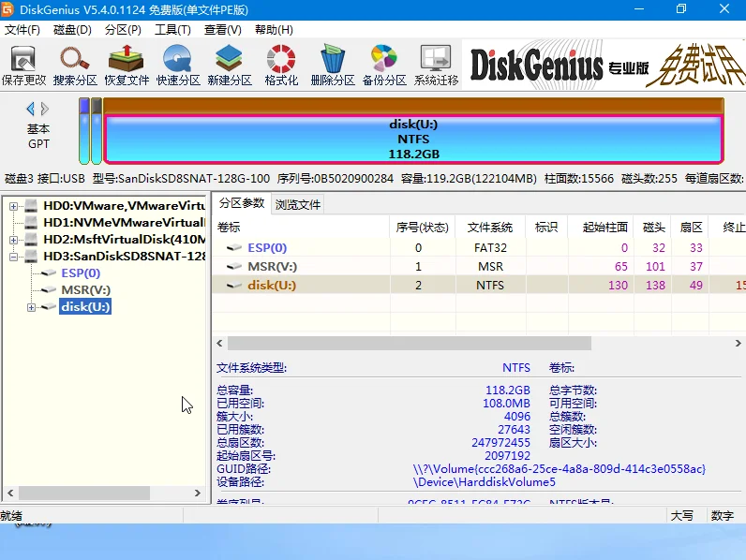Expand the HD2 MsftVirtualDisk tree node

pos(13,240)
